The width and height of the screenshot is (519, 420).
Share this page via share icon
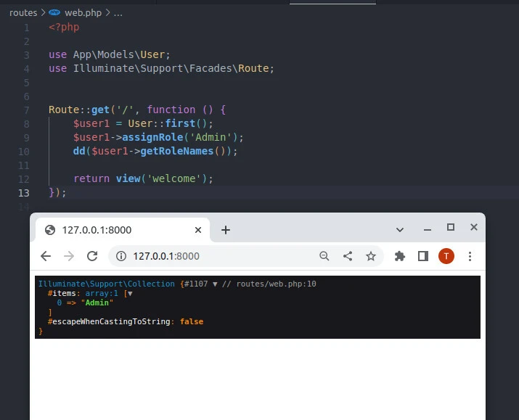click(348, 256)
